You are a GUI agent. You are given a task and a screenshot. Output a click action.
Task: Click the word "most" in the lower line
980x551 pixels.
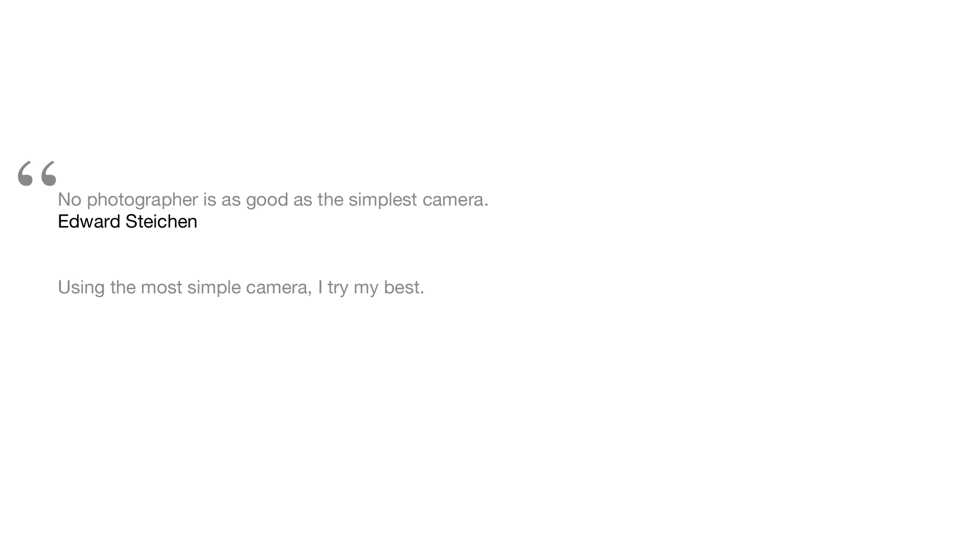click(x=161, y=288)
